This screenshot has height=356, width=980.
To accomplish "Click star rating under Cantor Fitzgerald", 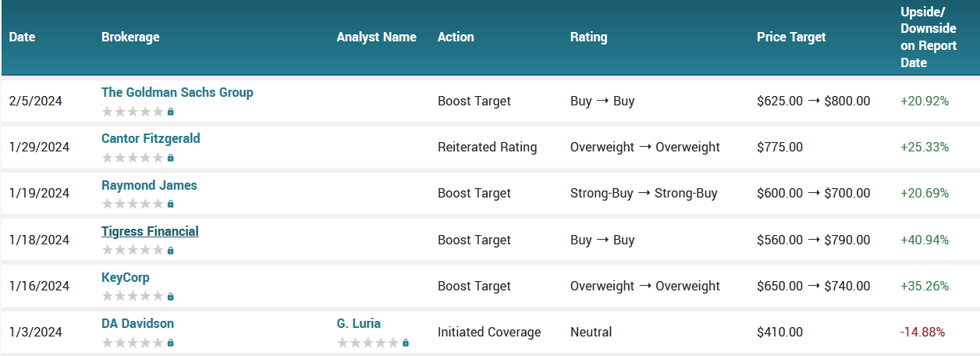I will tap(133, 158).
